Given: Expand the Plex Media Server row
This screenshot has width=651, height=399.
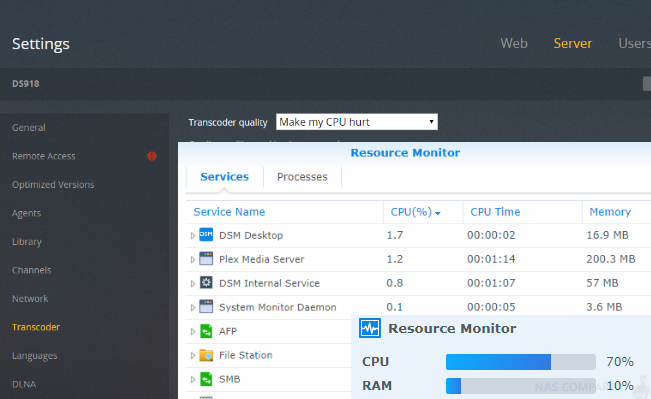Looking at the screenshot, I should tap(193, 259).
